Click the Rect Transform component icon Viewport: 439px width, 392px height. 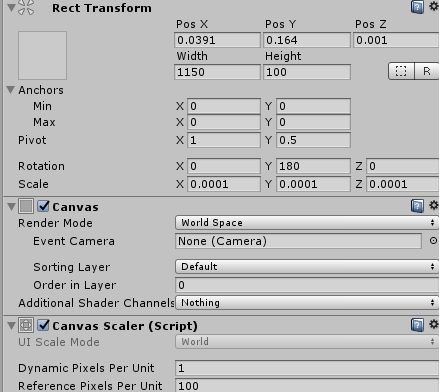click(x=26, y=7)
